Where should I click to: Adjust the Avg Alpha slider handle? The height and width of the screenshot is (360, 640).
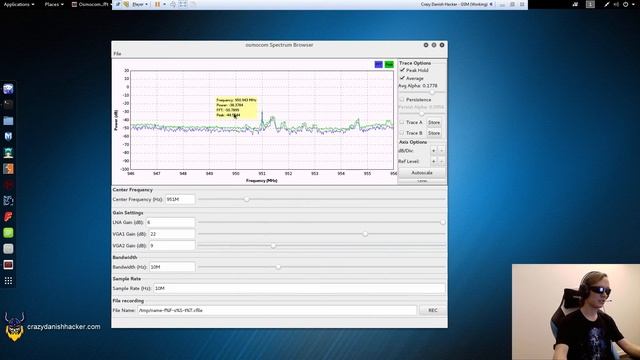click(x=432, y=93)
